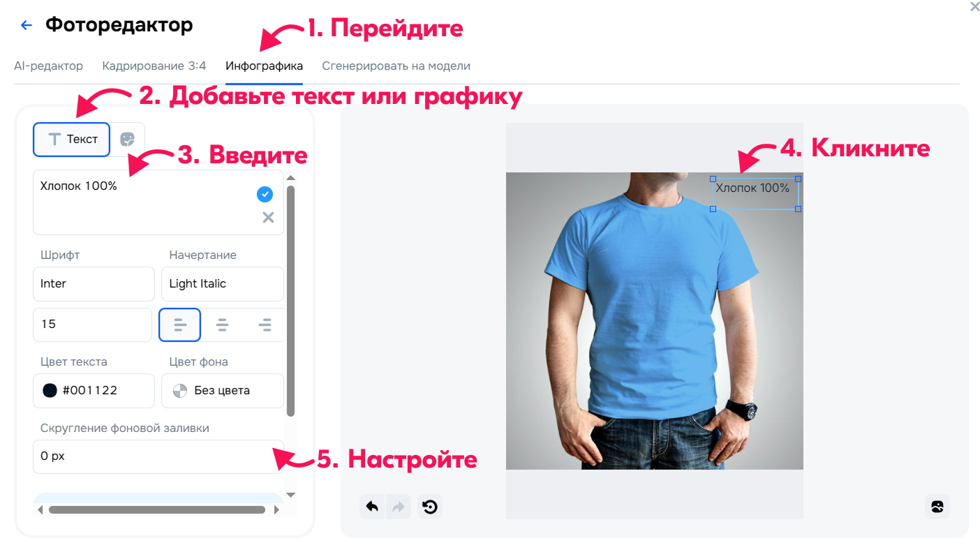Image resolution: width=980 pixels, height=552 pixels.
Task: Click the face icon at canvas bottom-right
Action: [937, 507]
